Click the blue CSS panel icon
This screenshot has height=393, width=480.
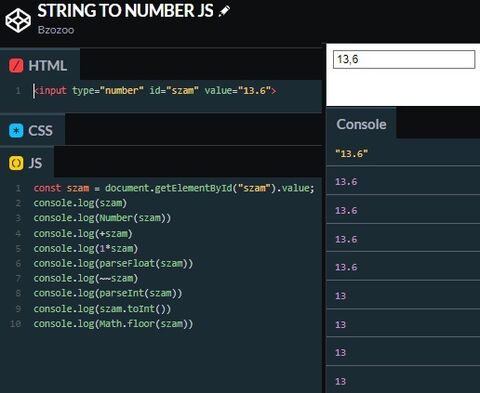click(x=16, y=131)
